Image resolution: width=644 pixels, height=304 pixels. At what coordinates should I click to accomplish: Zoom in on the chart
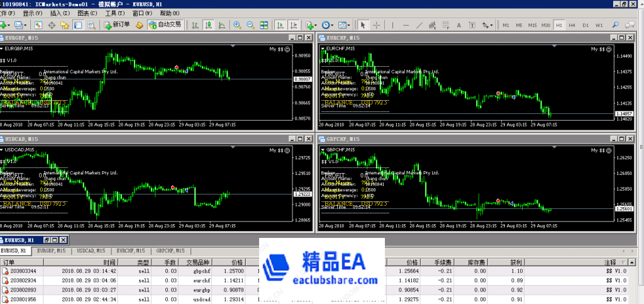coord(238,25)
